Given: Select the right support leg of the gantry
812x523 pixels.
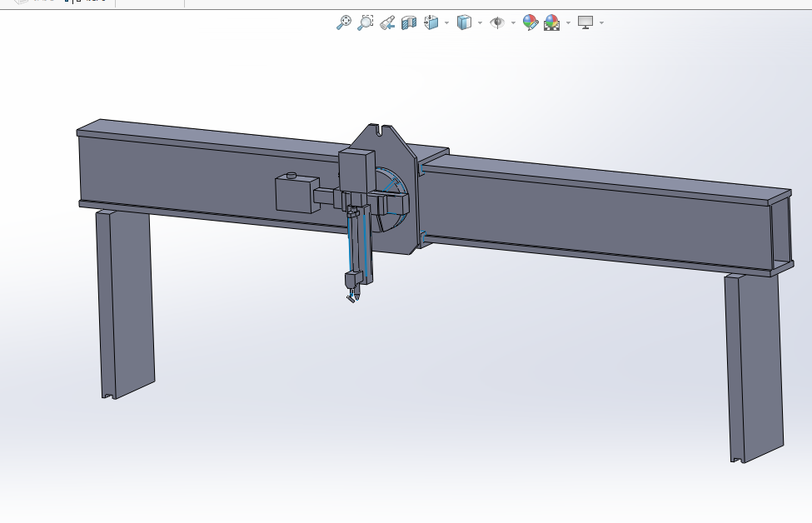Looking at the screenshot, I should coord(755,367).
